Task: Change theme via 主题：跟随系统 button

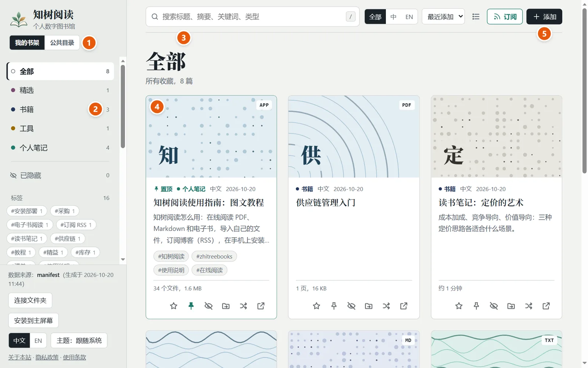Action: [79, 341]
